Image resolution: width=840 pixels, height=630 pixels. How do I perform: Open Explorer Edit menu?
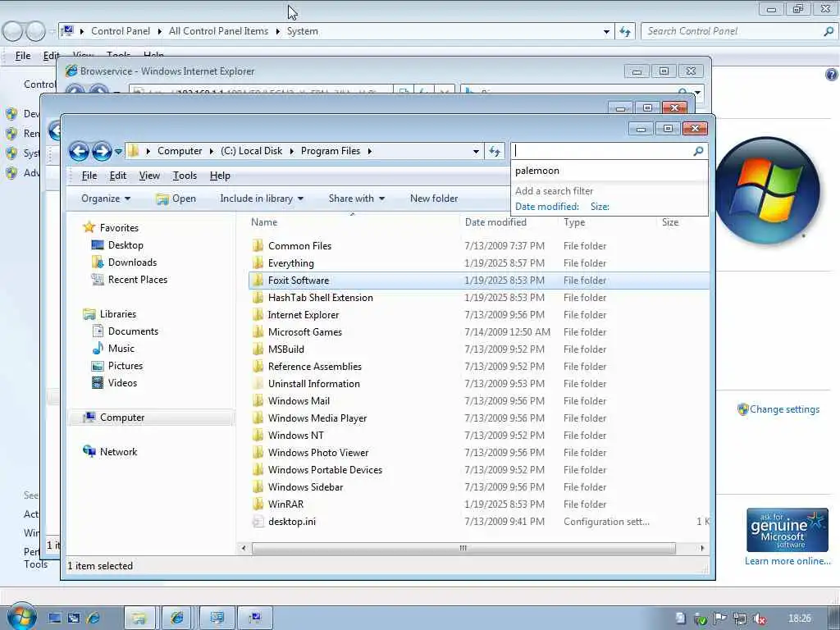pos(118,176)
